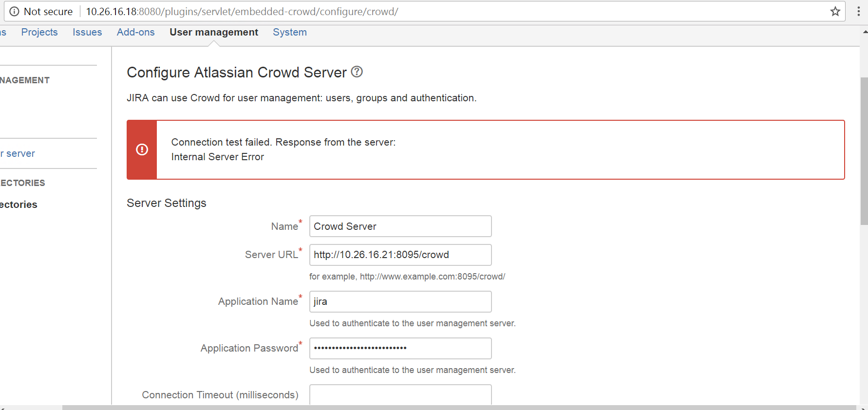Open the Projects menu
Image resolution: width=868 pixels, height=410 pixels.
click(39, 32)
